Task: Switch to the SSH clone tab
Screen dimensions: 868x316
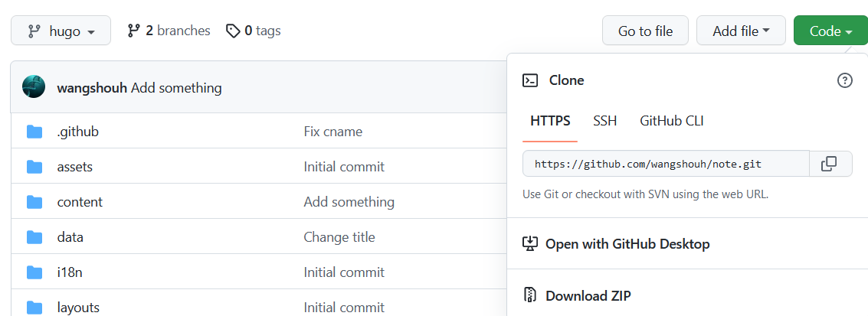Action: point(605,121)
